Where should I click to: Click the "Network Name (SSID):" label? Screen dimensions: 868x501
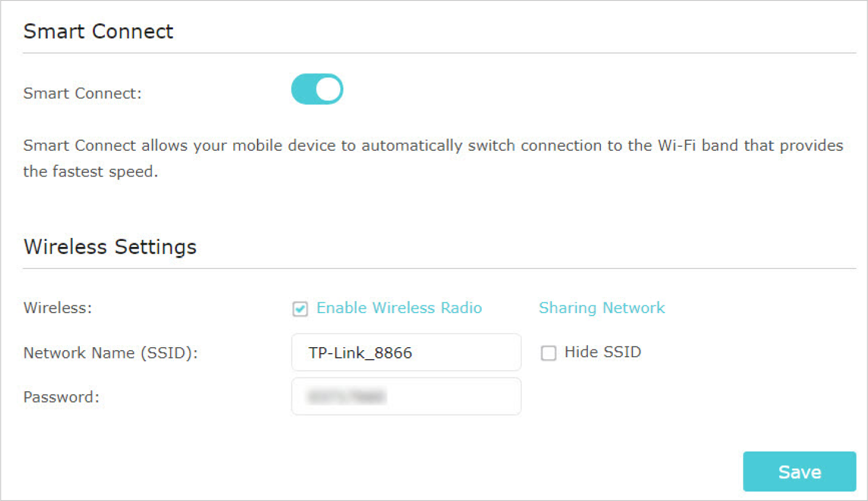(x=110, y=353)
